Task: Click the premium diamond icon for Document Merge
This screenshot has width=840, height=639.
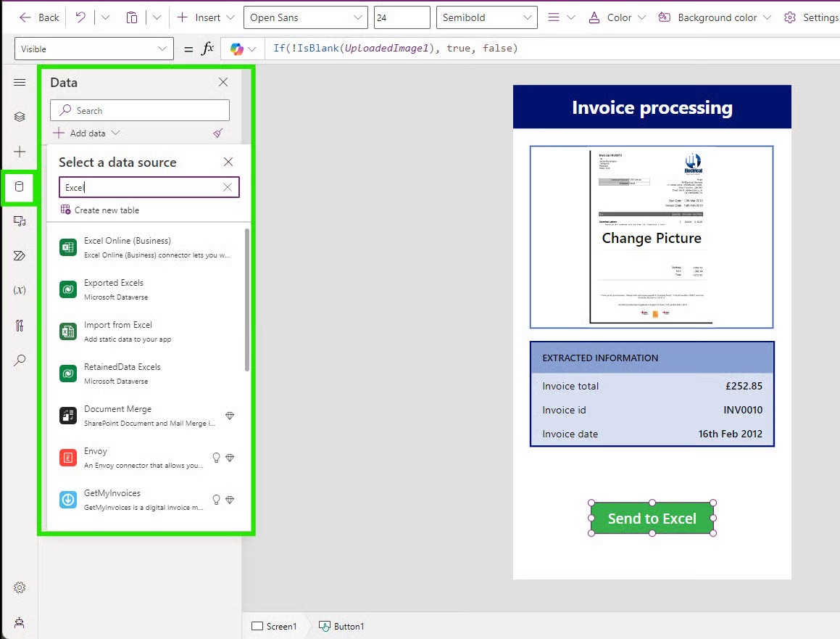Action: click(230, 416)
